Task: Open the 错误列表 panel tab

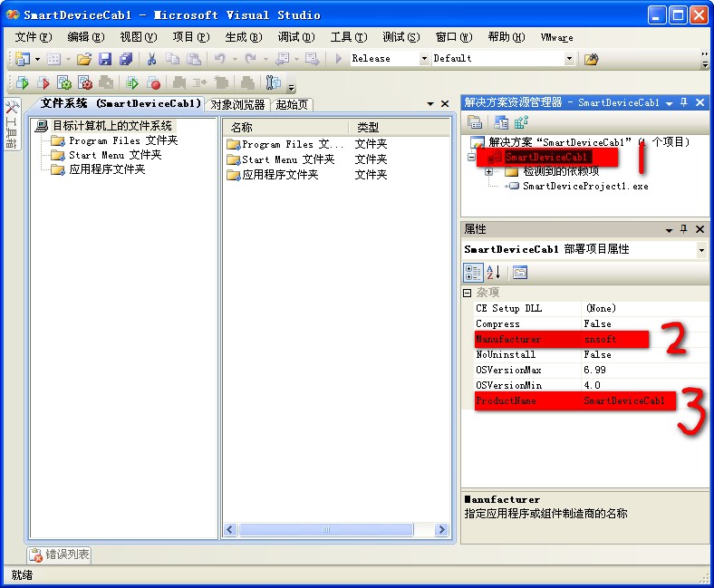Action: (x=59, y=554)
